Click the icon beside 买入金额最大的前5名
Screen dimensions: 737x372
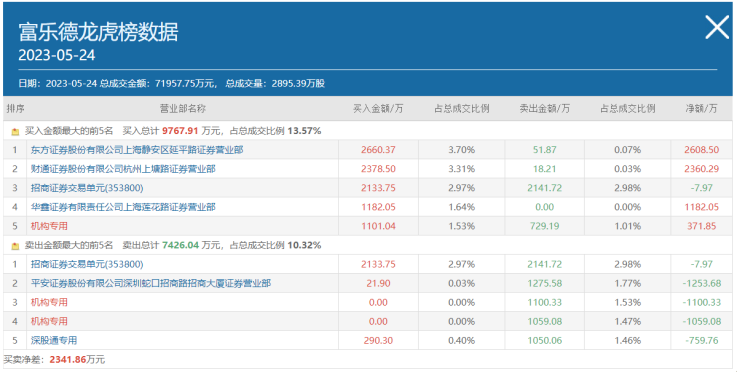click(x=16, y=132)
